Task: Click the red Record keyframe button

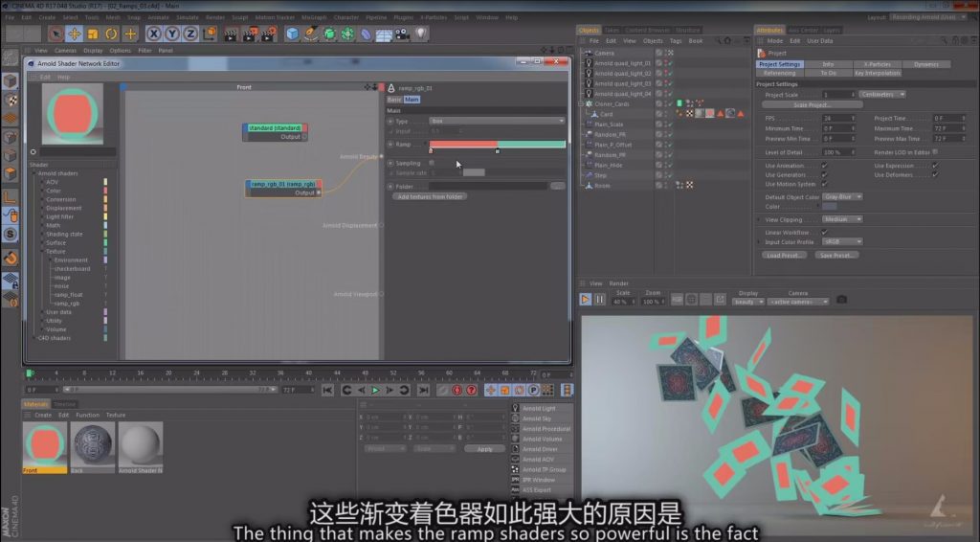Action: [457, 390]
